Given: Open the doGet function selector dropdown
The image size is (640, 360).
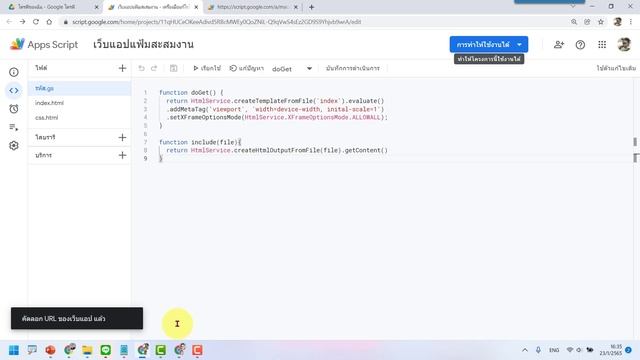Looking at the screenshot, I should (x=292, y=69).
